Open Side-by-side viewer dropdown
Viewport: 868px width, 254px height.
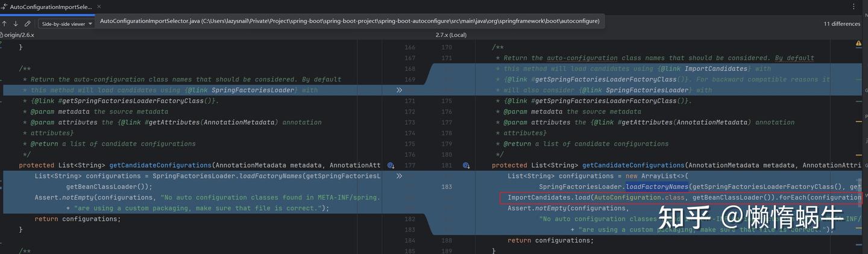(x=66, y=24)
